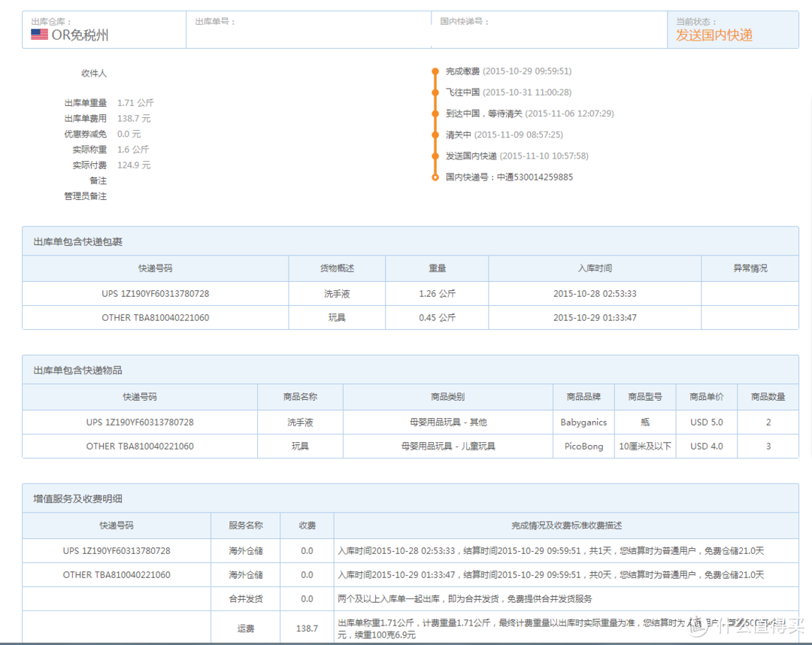Click UPS 1Z190YF60313780728 in the packages table

coord(156,293)
